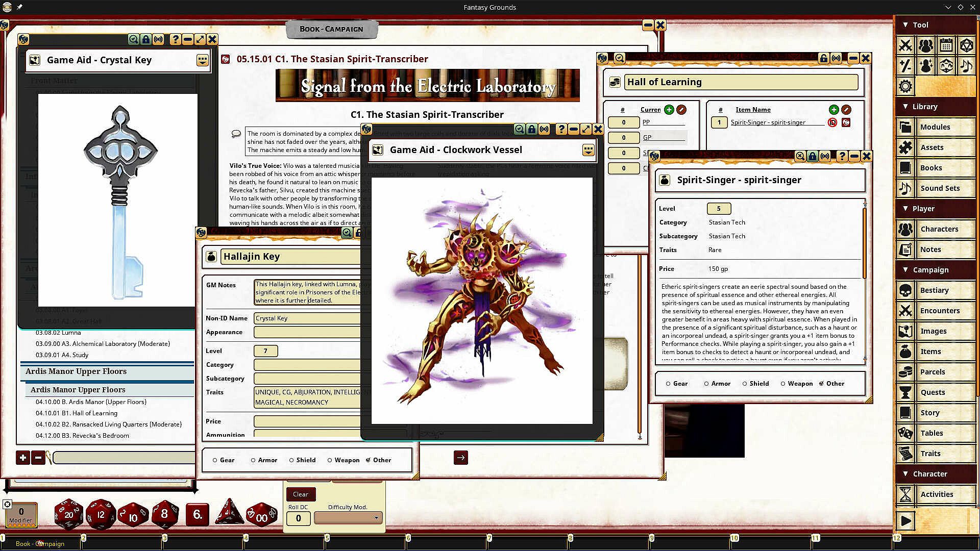Open 04.10.01 B1. Hall of Learning entry
The image size is (980, 551).
click(77, 413)
